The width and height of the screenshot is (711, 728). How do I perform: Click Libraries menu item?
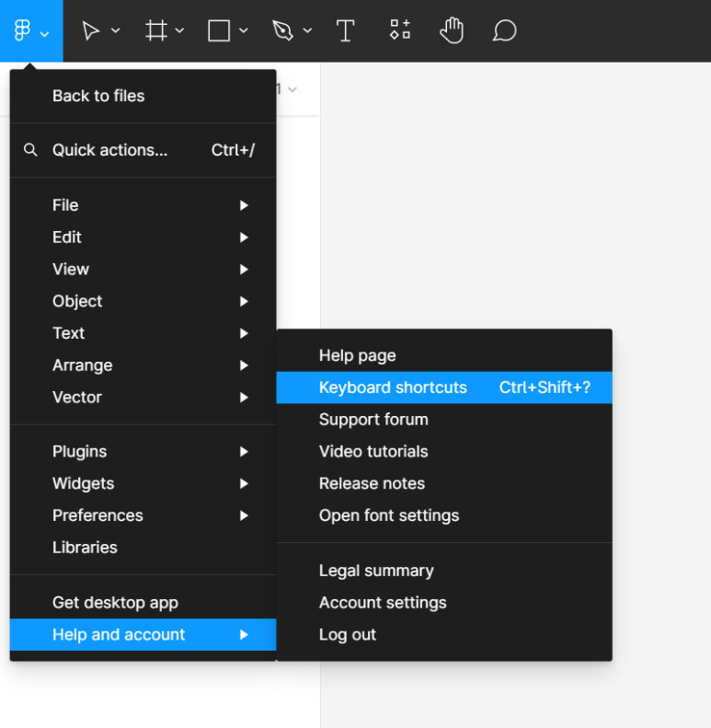click(143, 548)
